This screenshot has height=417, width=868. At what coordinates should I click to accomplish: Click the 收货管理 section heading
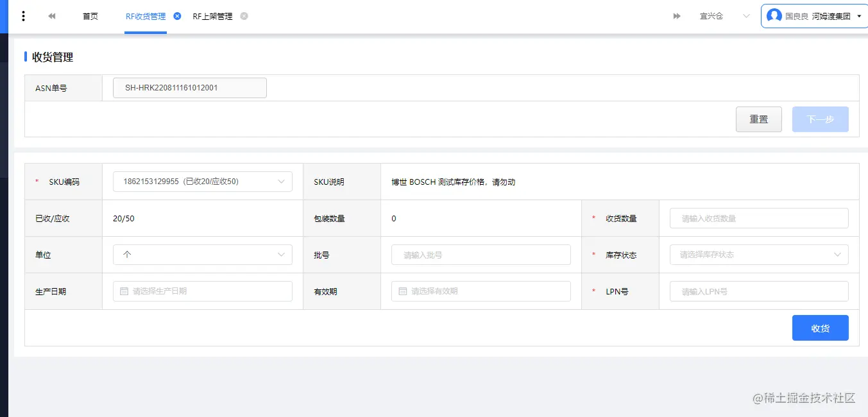[53, 57]
